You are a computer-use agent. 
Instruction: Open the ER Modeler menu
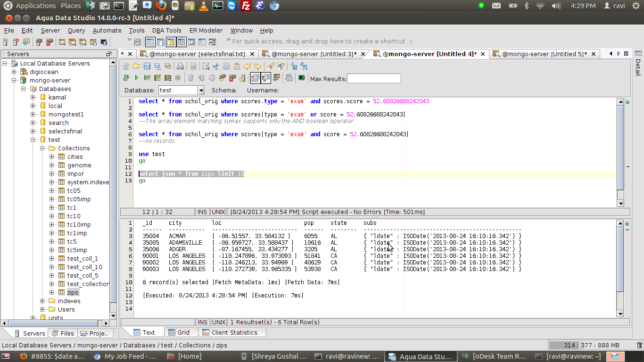(x=206, y=30)
